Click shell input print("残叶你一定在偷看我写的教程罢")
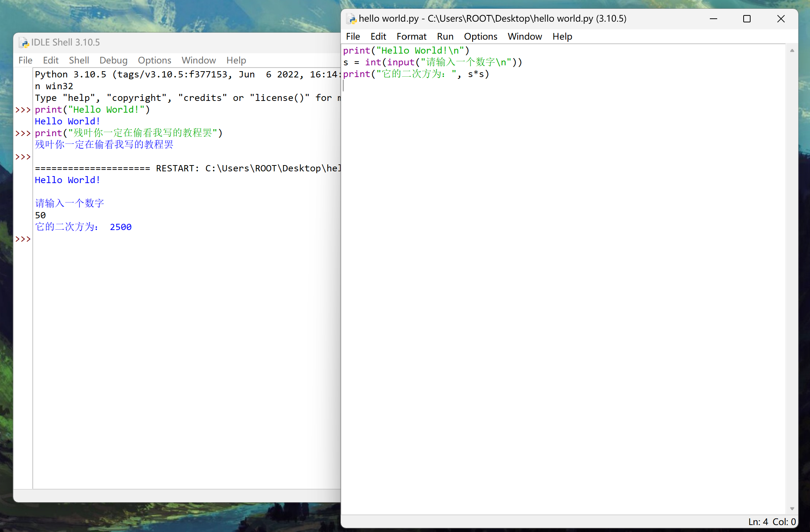Screen dimensions: 810x532 coord(129,133)
